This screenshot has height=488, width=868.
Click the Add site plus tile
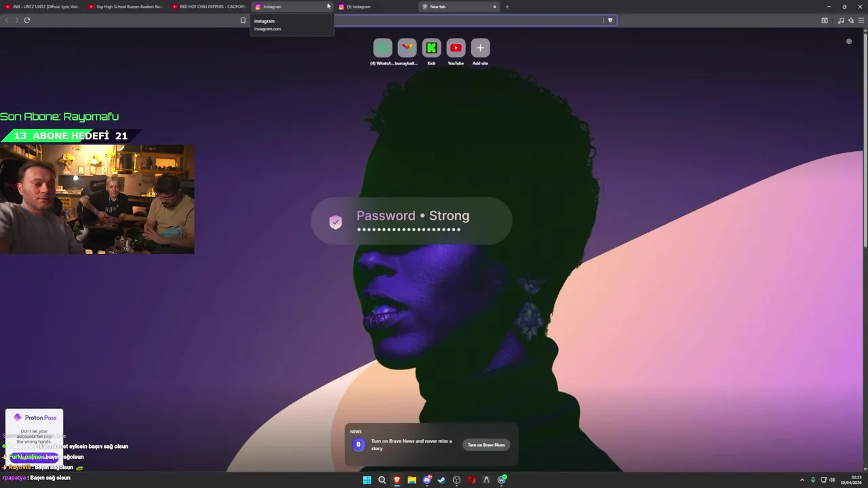coord(480,48)
